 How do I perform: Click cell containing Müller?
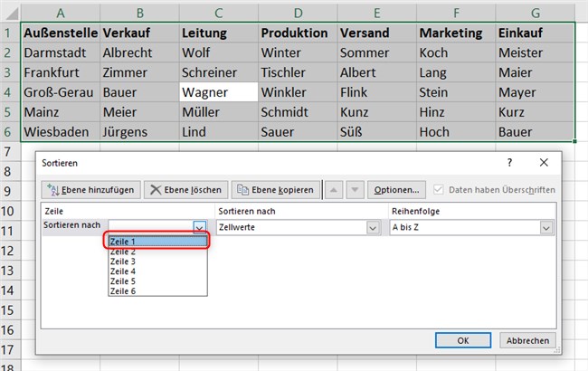point(219,112)
